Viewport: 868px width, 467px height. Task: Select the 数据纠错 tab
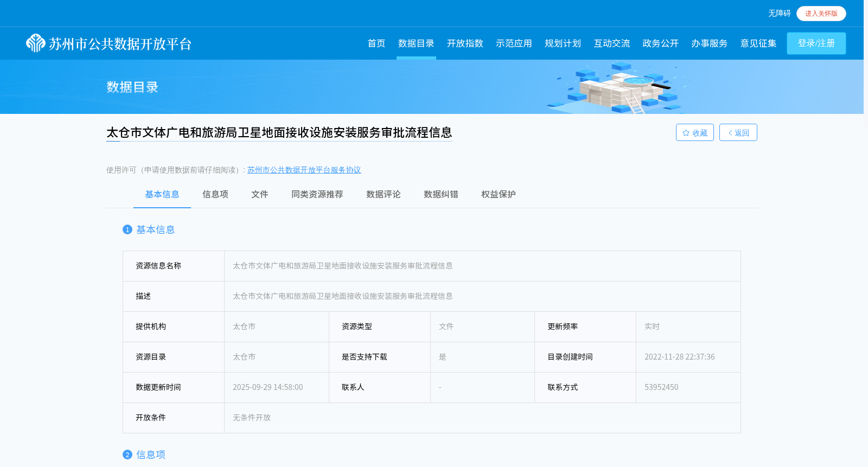coord(441,194)
